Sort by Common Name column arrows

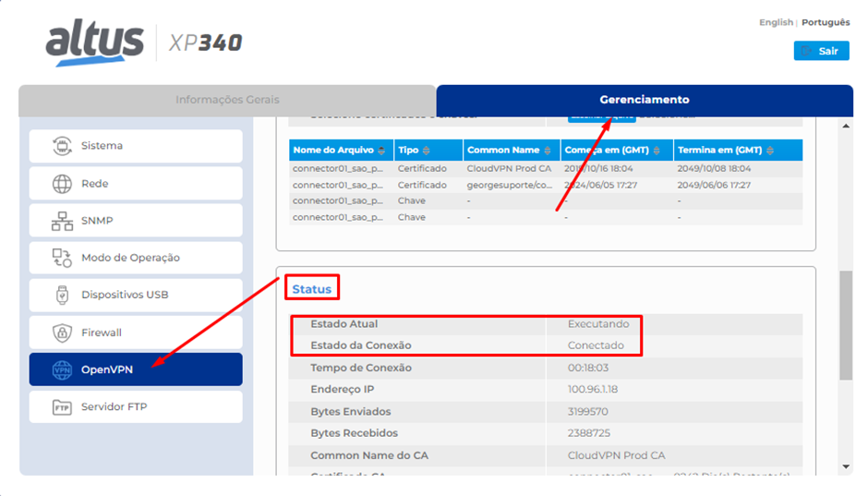pos(548,151)
